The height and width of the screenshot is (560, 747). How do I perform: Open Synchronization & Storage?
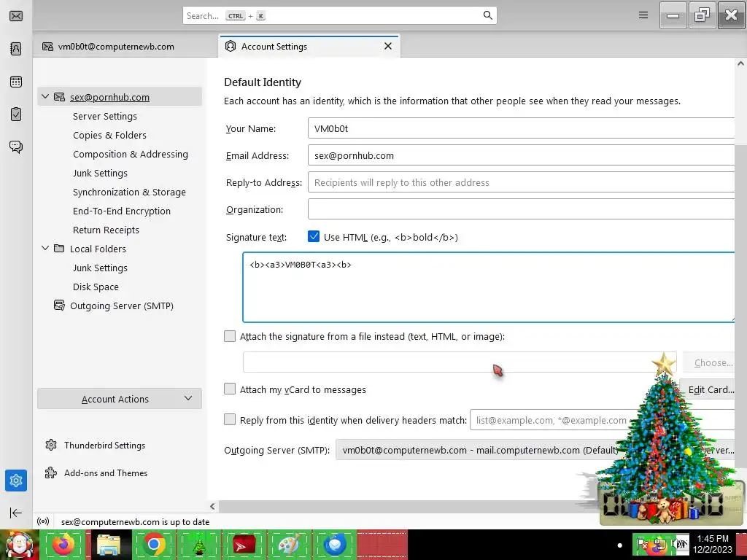click(129, 192)
